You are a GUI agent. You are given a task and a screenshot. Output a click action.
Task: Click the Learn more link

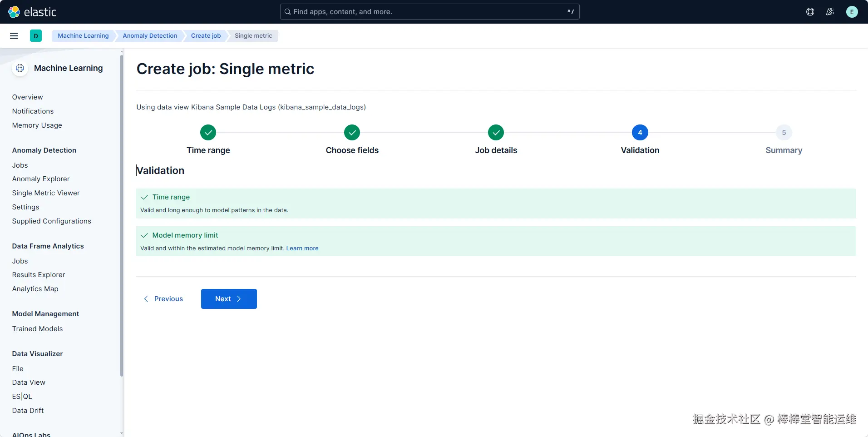coord(302,248)
